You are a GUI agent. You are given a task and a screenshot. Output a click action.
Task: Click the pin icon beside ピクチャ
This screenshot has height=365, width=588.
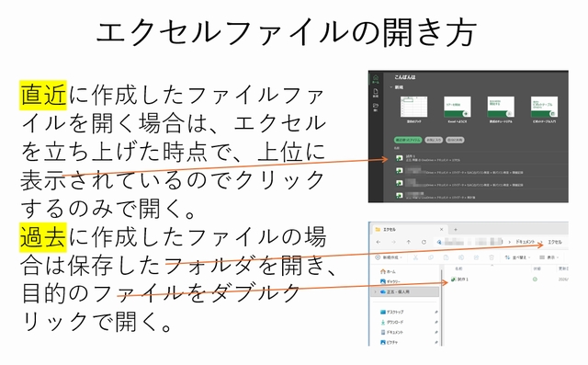pyautogui.click(x=436, y=342)
